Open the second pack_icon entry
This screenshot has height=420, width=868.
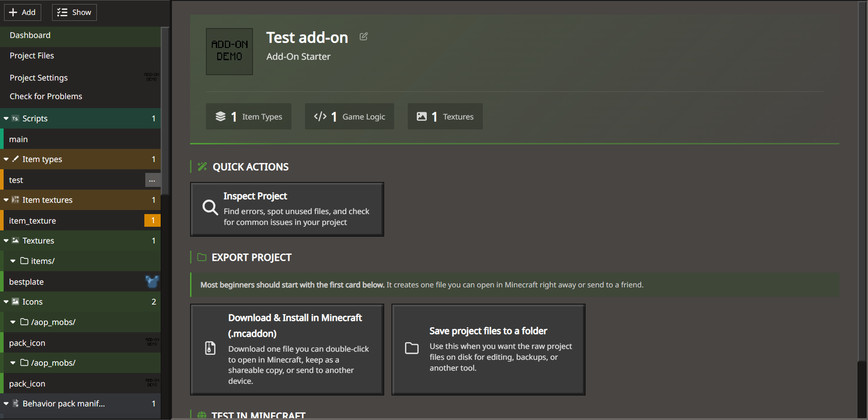[x=81, y=384]
